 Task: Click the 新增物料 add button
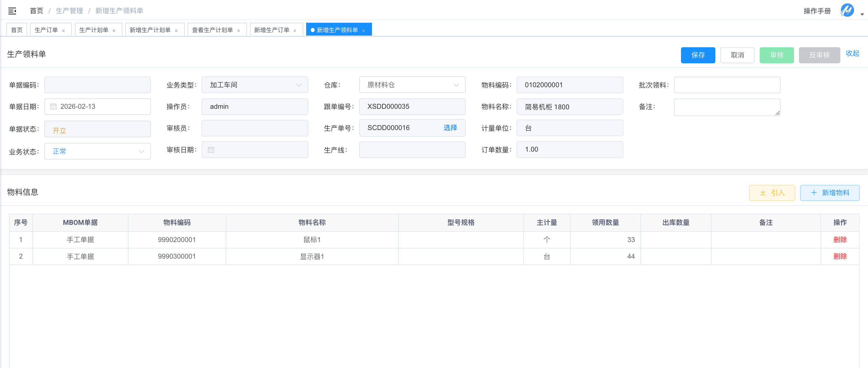pos(830,192)
